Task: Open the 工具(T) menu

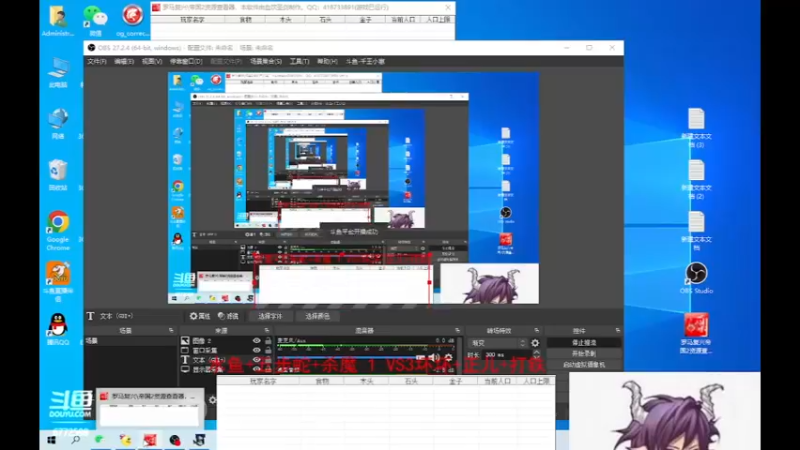Action: coord(299,61)
